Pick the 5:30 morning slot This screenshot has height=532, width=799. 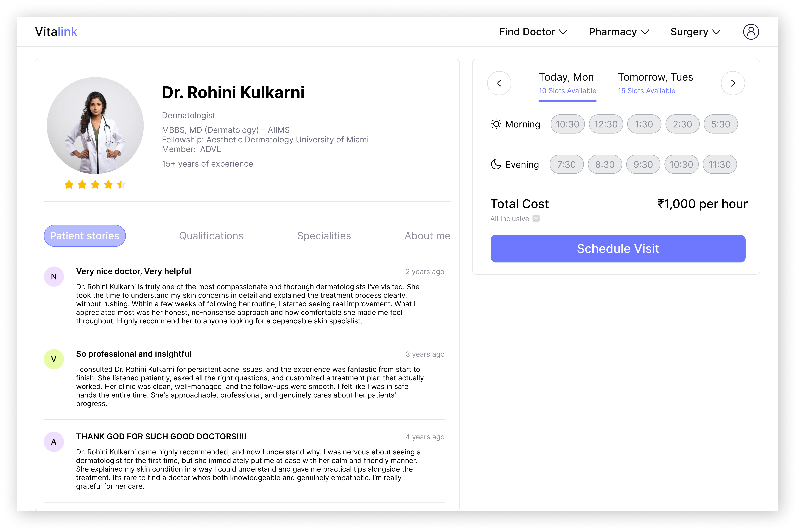pyautogui.click(x=721, y=124)
